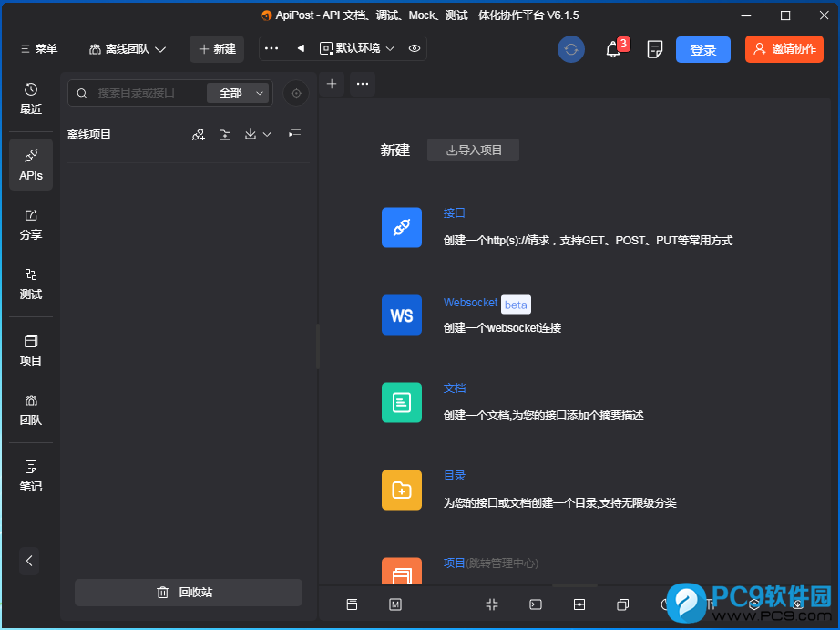Open the console terminal icon in the bottom bar
The width and height of the screenshot is (840, 630).
point(536,604)
